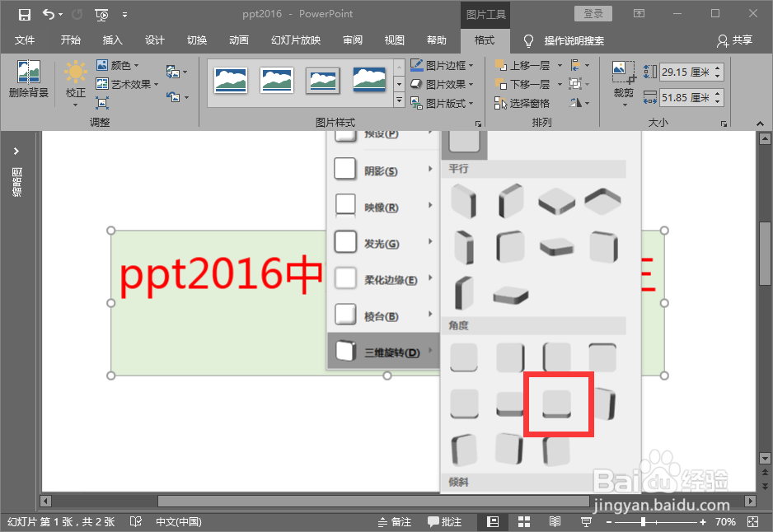773x532 pixels.
Task: Open the Reflection (映像) submenu
Action: pyautogui.click(x=383, y=207)
